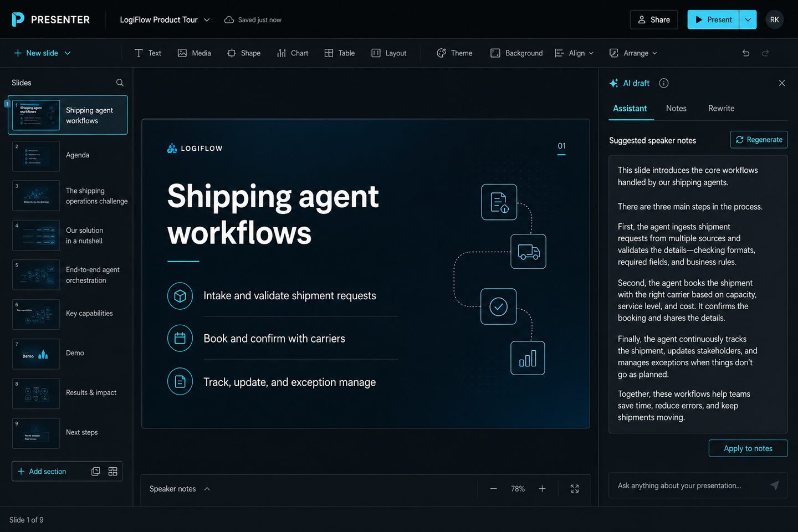The image size is (798, 532).
Task: Switch to the Assistant tab
Action: (x=630, y=109)
